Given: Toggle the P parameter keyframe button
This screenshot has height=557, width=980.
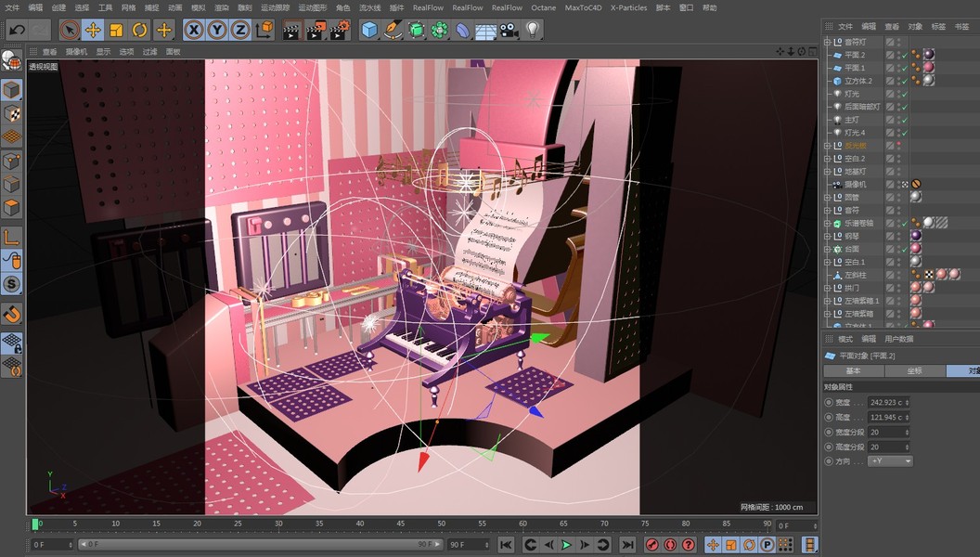Looking at the screenshot, I should click(767, 545).
